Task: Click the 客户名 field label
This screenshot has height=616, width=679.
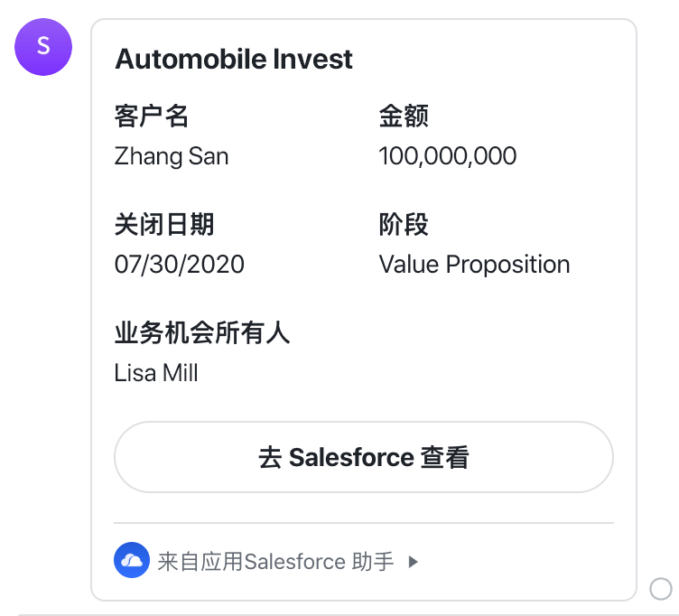Action: click(151, 117)
